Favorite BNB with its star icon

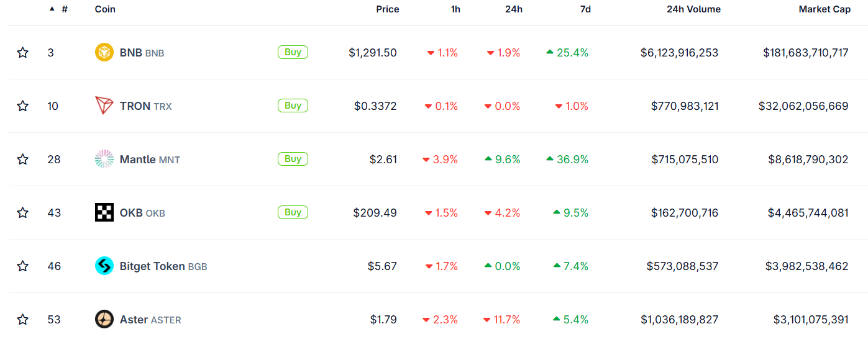tap(23, 53)
